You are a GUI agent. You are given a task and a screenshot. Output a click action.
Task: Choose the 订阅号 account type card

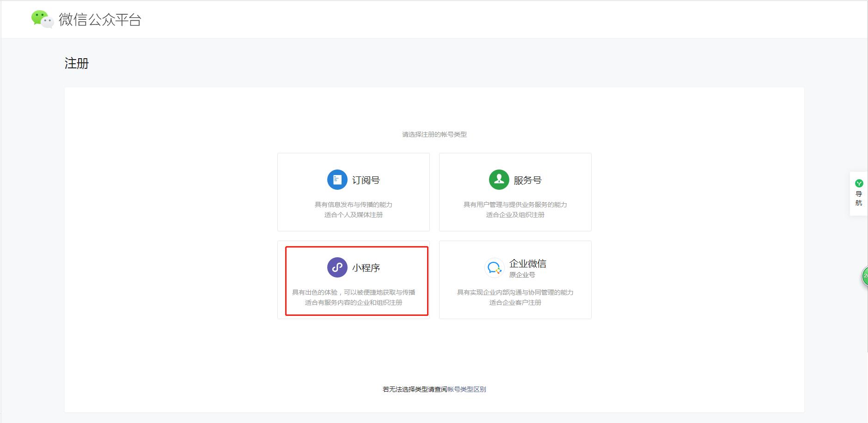[x=353, y=192]
